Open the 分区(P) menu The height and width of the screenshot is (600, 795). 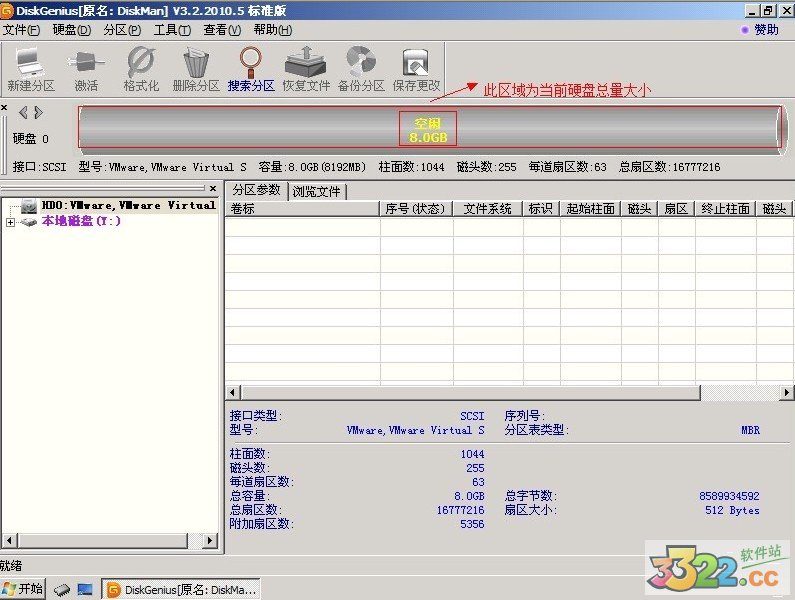point(122,30)
